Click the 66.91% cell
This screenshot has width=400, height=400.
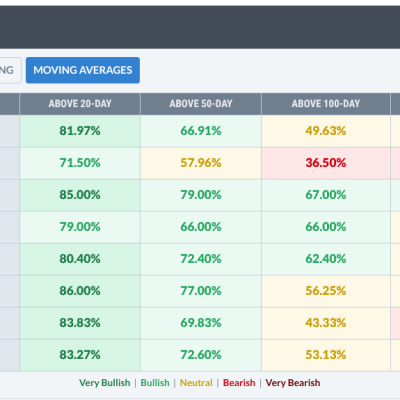tap(201, 131)
